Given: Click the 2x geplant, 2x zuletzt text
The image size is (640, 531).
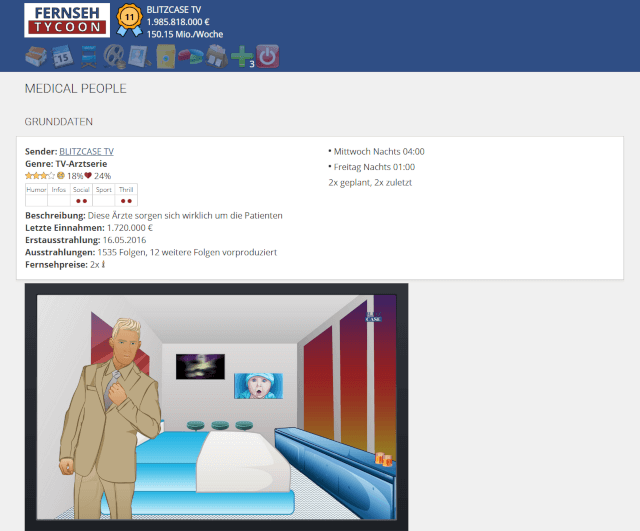Looking at the screenshot, I should (x=370, y=182).
